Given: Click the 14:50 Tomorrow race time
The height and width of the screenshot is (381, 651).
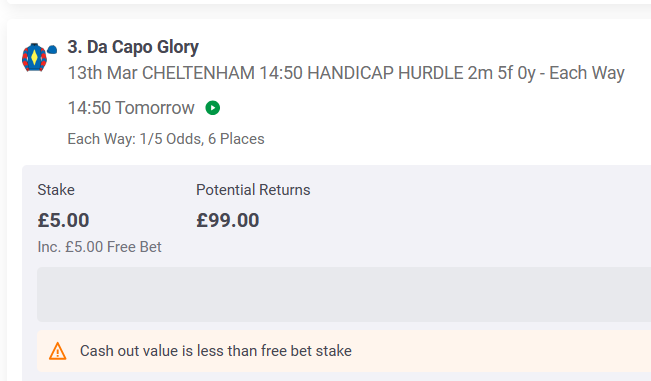Looking at the screenshot, I should [x=131, y=108].
